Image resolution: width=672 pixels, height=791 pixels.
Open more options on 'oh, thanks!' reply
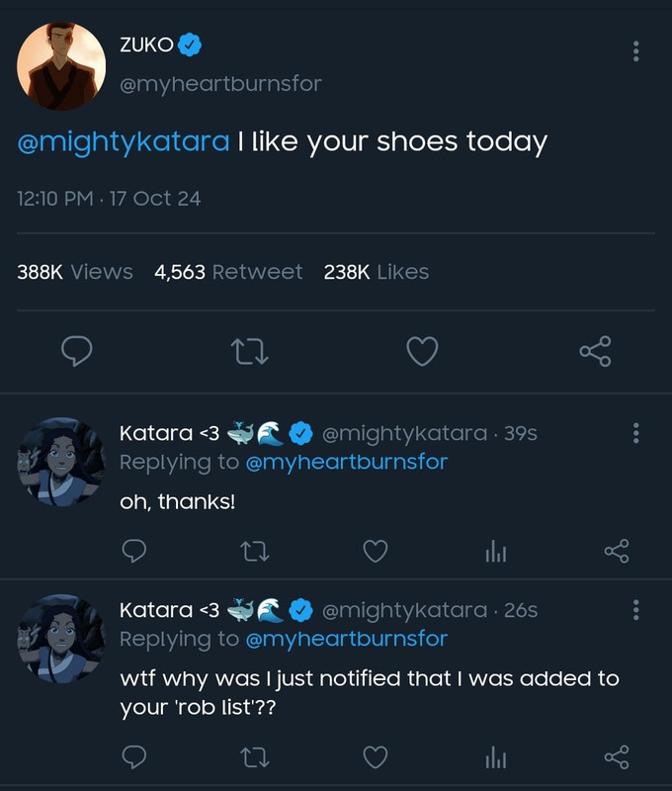pos(636,433)
